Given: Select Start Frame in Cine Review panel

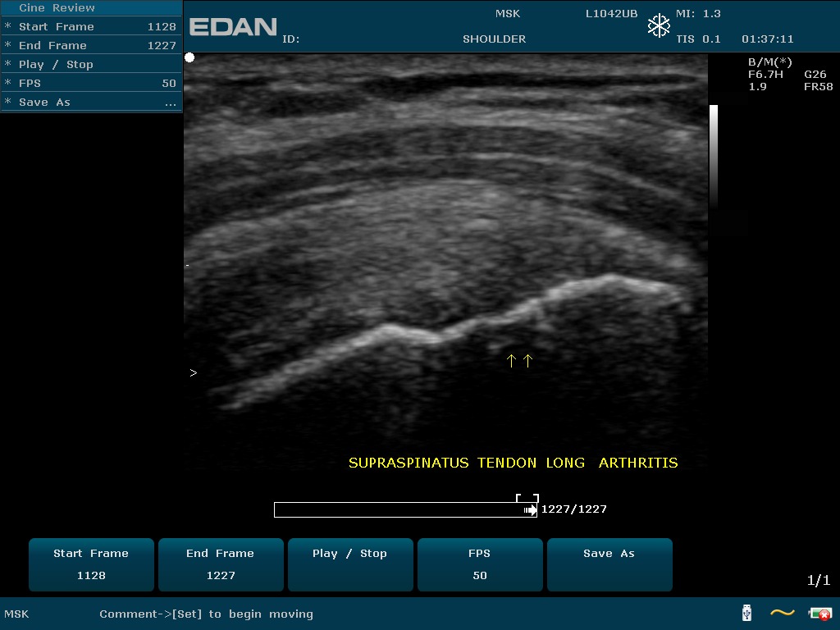Looking at the screenshot, I should point(90,26).
